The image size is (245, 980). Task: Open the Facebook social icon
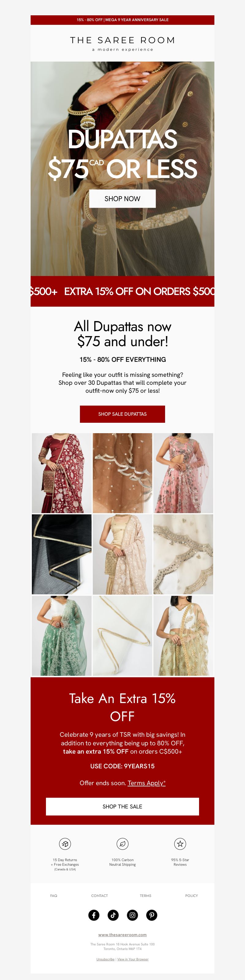(x=94, y=915)
